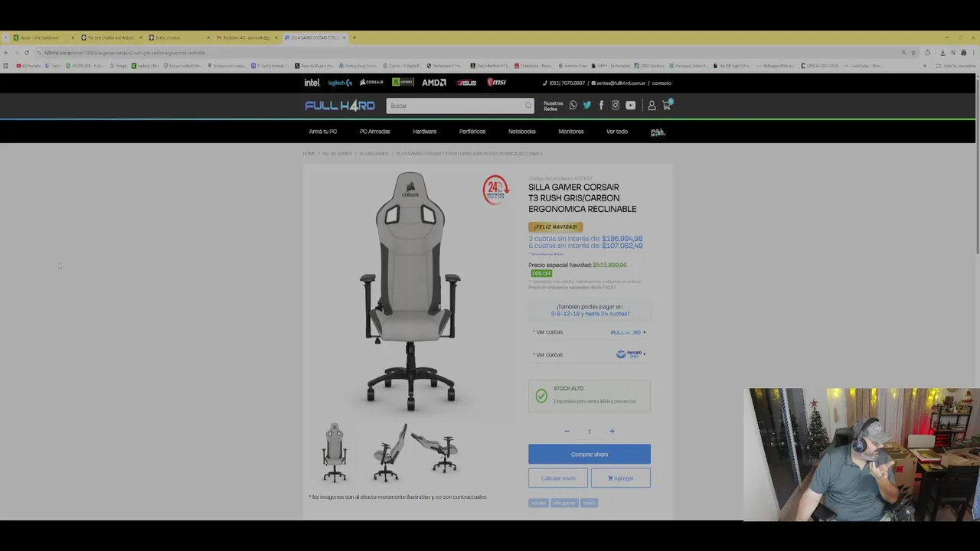
Task: Click the browser back arrow
Action: coord(6,53)
